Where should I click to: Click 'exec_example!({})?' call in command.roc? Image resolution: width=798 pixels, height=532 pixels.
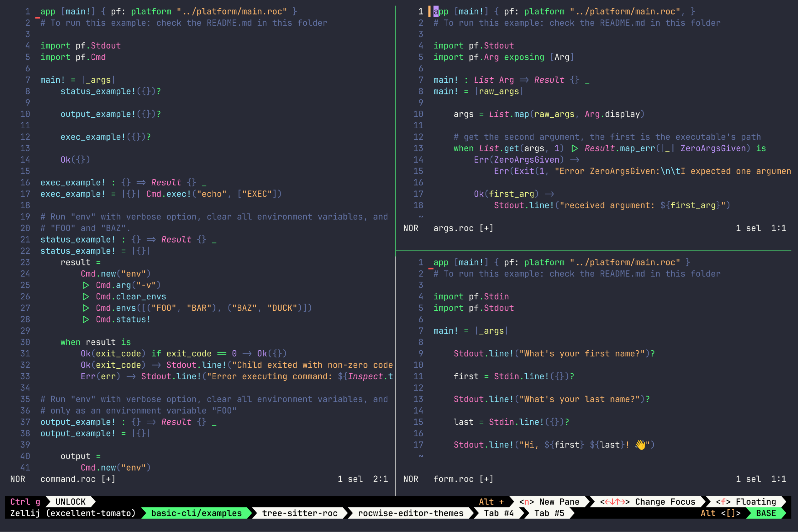[106, 137]
